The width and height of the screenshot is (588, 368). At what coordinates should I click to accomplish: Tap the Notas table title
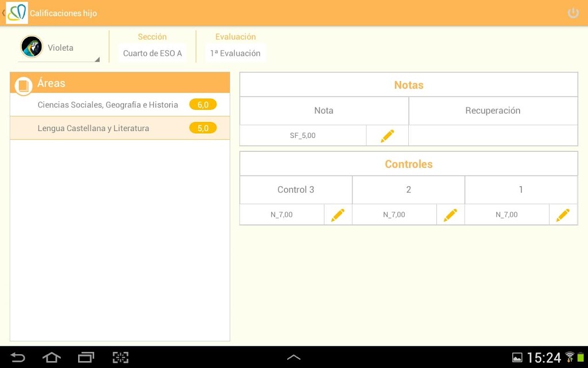[x=409, y=85]
